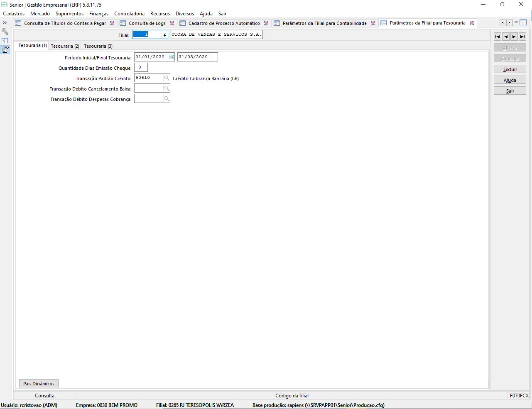Switch to the Tesouraria (3) tab

coord(98,46)
